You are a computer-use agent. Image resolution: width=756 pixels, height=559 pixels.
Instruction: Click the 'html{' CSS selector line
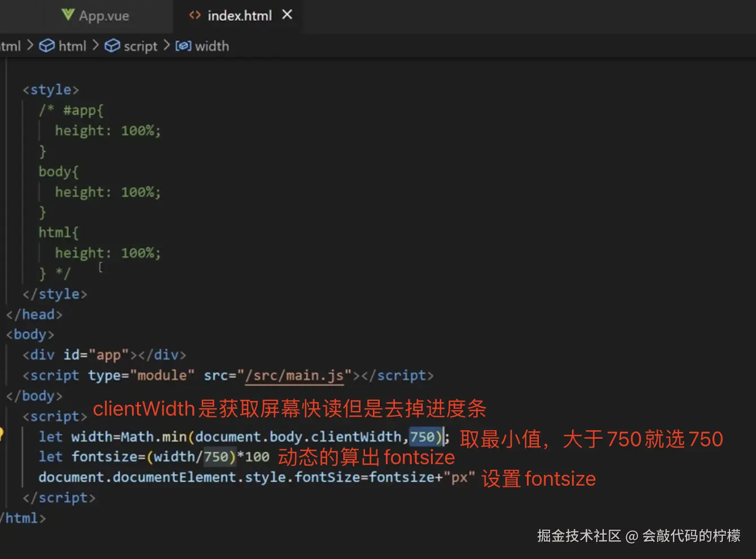59,233
